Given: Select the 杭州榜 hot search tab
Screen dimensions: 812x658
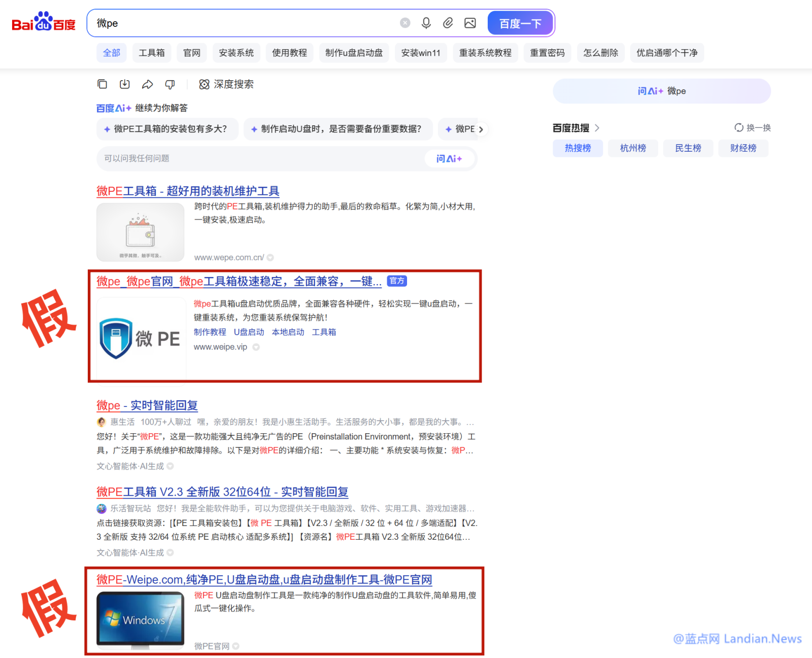Looking at the screenshot, I should (632, 148).
